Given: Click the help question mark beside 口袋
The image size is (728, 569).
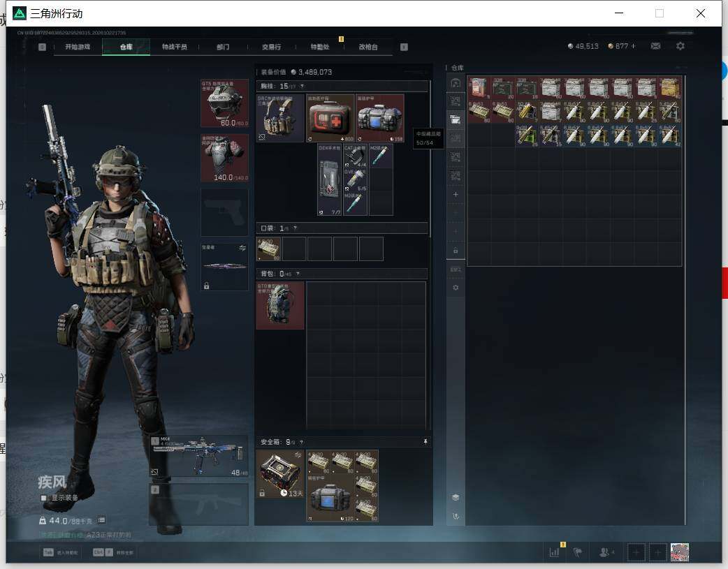Looking at the screenshot, I should [x=295, y=228].
